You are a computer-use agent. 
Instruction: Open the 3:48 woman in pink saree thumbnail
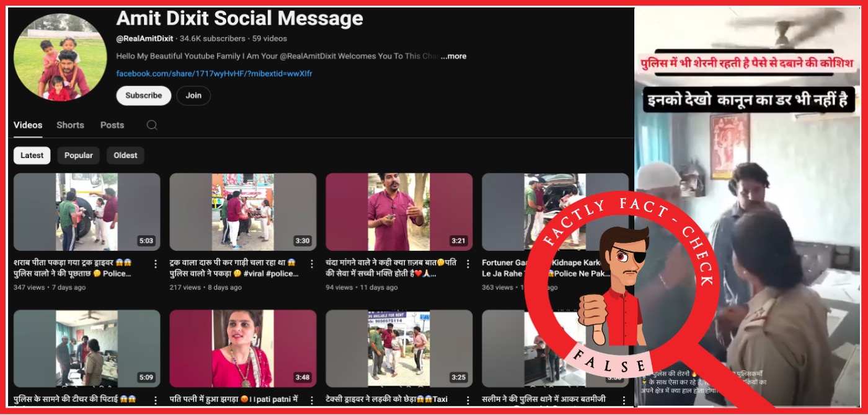[242, 349]
